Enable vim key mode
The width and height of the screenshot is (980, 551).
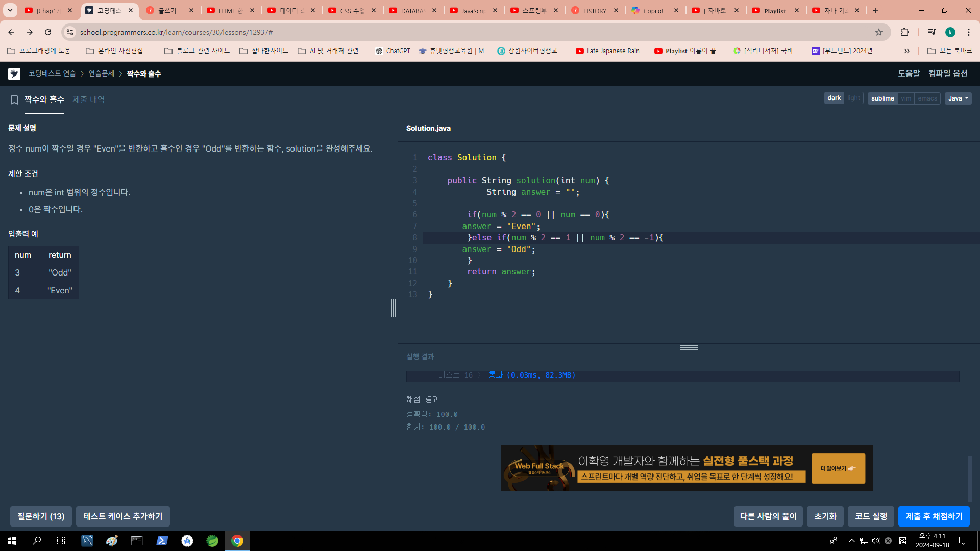[x=906, y=98]
